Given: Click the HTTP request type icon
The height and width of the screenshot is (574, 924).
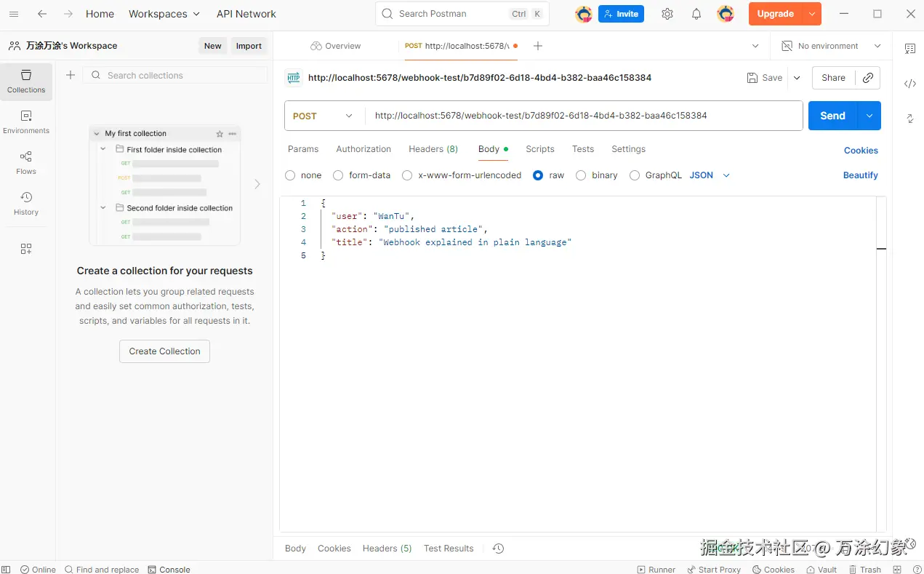Looking at the screenshot, I should point(294,78).
